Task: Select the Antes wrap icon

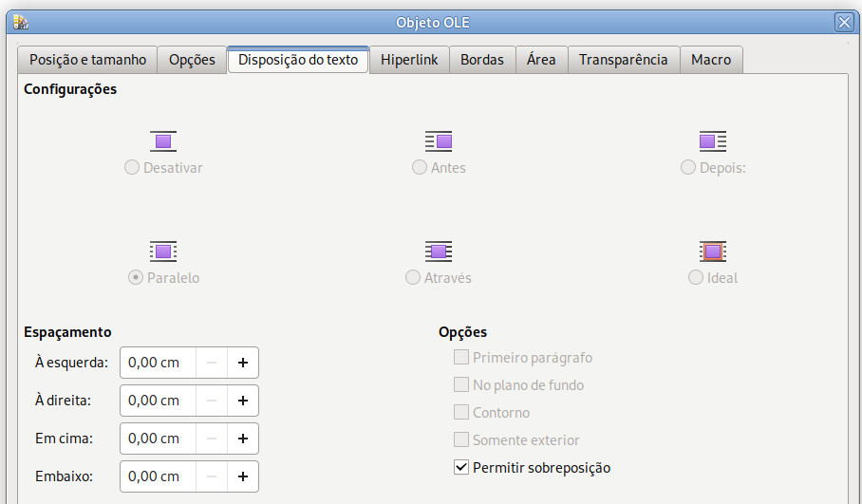Action: [x=439, y=141]
